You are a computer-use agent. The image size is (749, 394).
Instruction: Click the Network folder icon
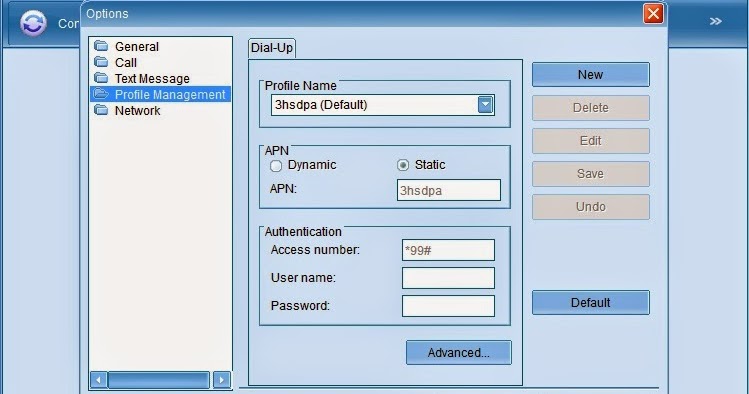coord(101,110)
